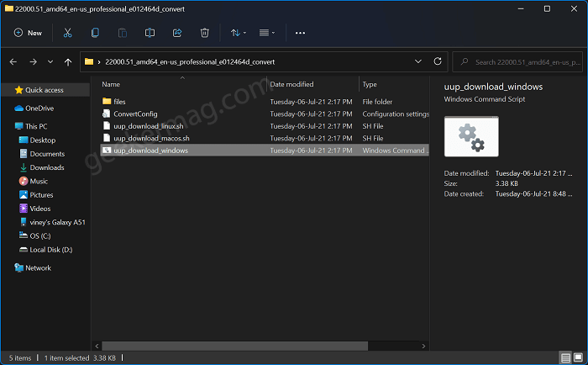Select uup_download_linux.sh file
588x365 pixels.
tap(265, 126)
